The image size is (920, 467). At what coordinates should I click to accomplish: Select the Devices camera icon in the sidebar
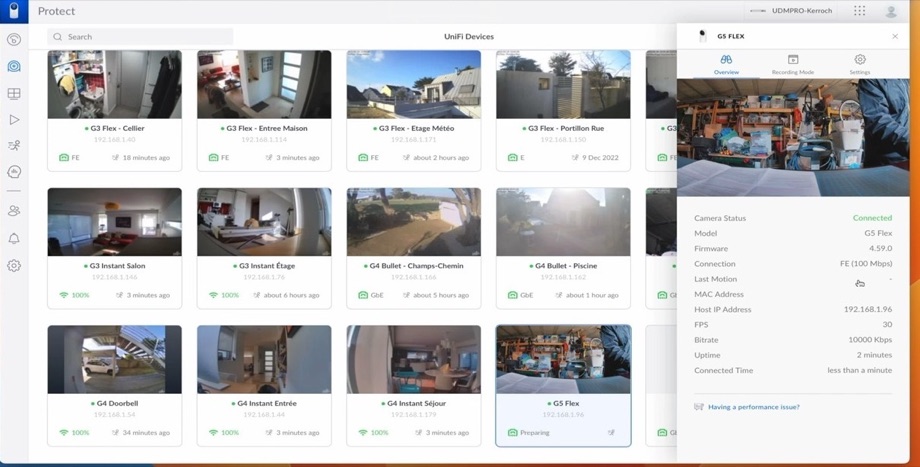coord(14,66)
